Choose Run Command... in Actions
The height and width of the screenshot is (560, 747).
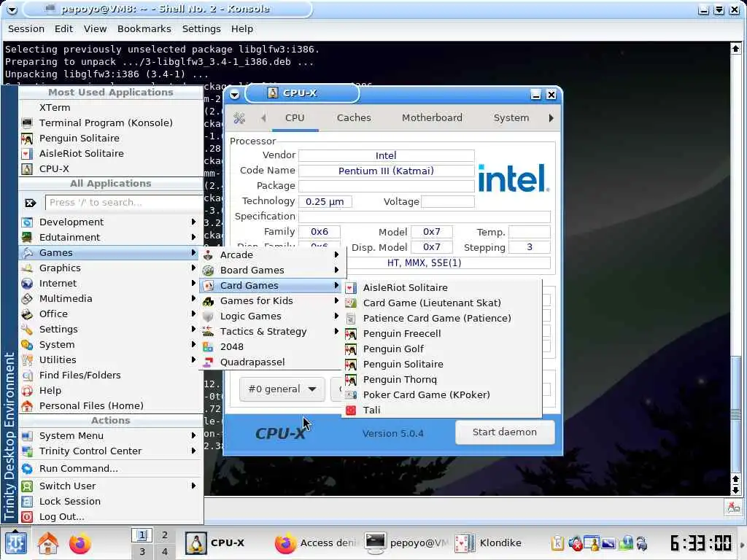pyautogui.click(x=111, y=469)
